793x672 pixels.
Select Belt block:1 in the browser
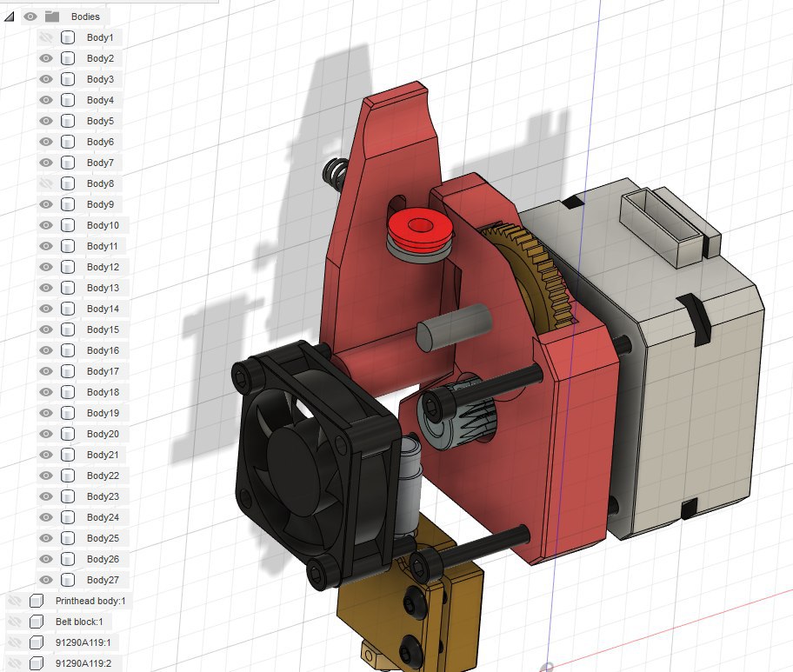(79, 622)
